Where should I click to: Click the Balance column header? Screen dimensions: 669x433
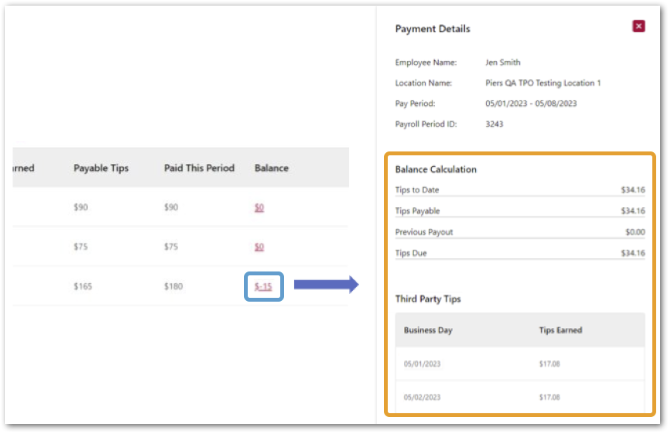(x=271, y=168)
